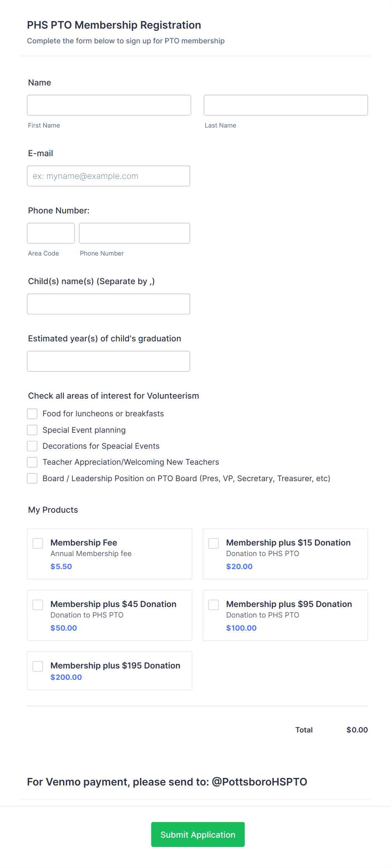Screen dimensions: 391x868
Task: Select the $5.50 Membership Fee product
Action: (x=38, y=543)
